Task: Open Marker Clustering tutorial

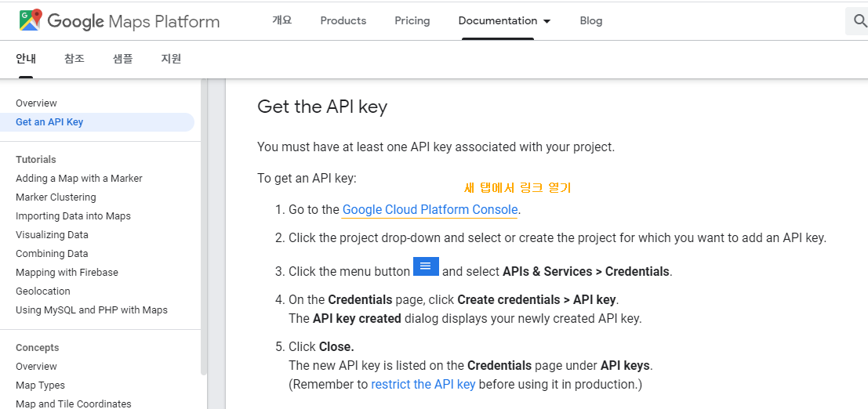Action: pyautogui.click(x=56, y=197)
